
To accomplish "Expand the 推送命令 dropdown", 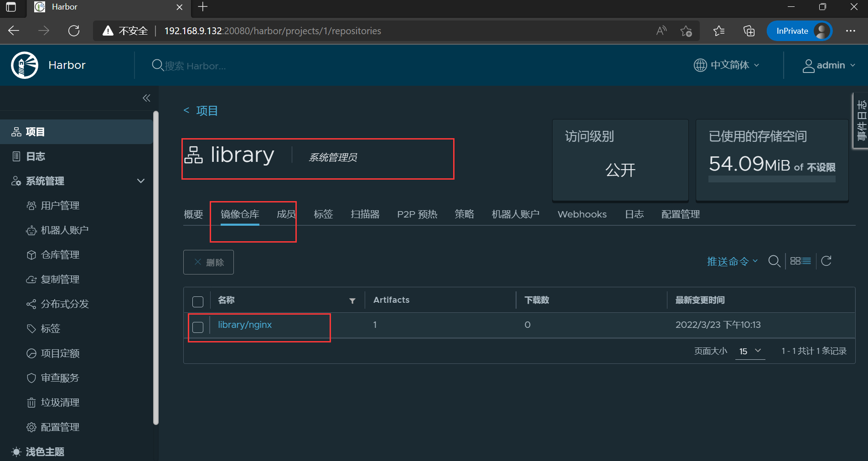I will tap(732, 261).
